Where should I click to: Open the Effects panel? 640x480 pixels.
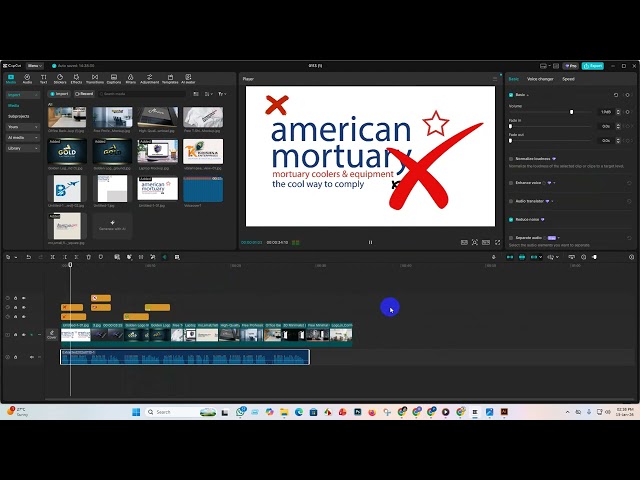point(76,79)
